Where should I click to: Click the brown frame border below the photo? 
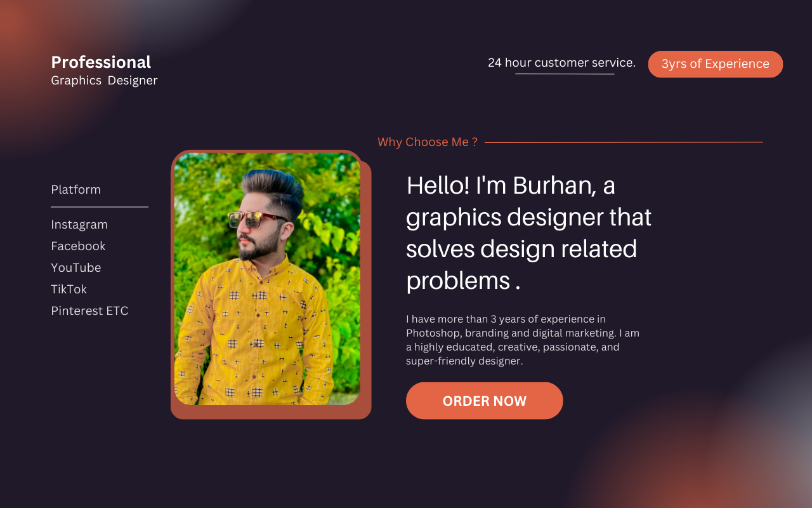[x=271, y=412]
